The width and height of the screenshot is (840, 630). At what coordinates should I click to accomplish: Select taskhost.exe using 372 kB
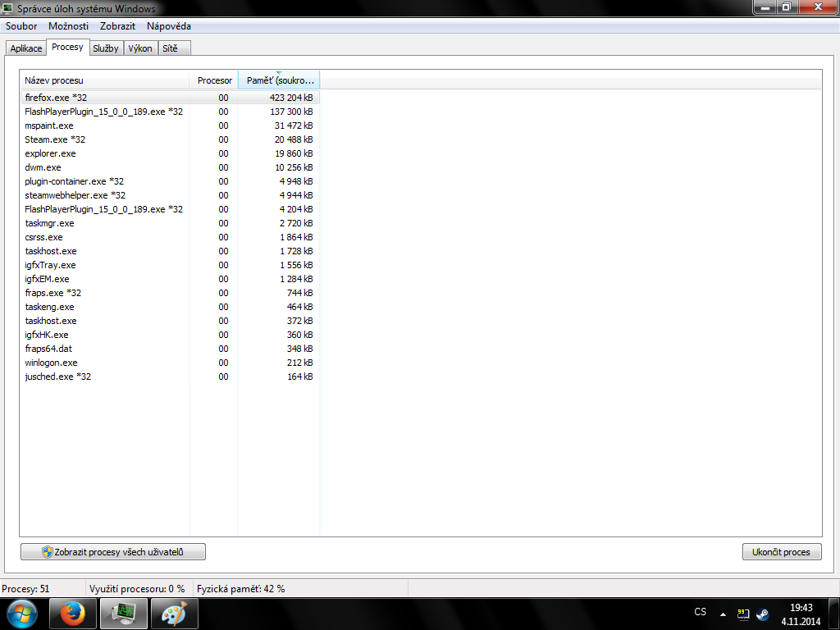pyautogui.click(x=170, y=321)
